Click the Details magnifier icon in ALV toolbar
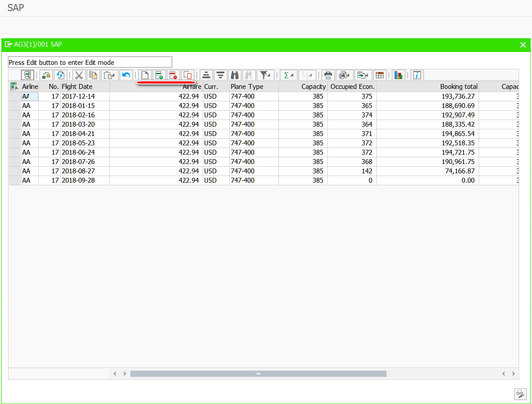 point(28,75)
